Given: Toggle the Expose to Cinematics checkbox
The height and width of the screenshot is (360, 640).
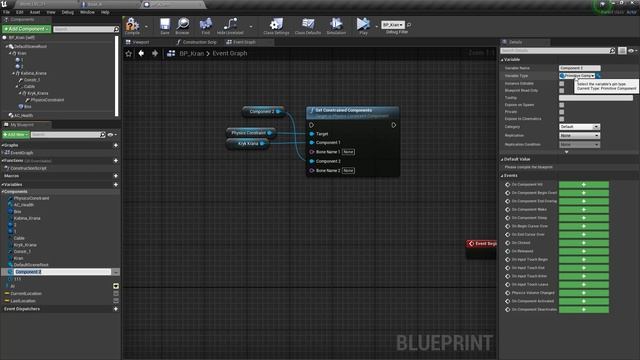Looking at the screenshot, I should click(562, 119).
